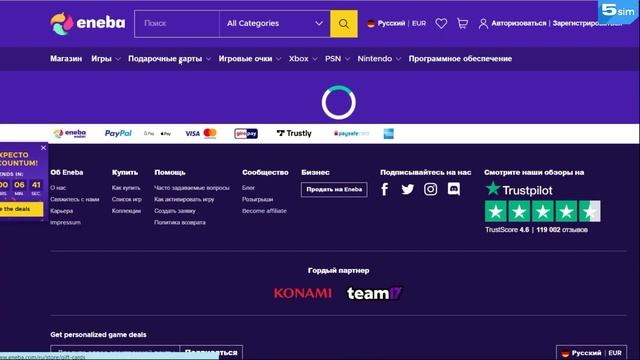
Task: Click the user account icon
Action: (x=483, y=24)
